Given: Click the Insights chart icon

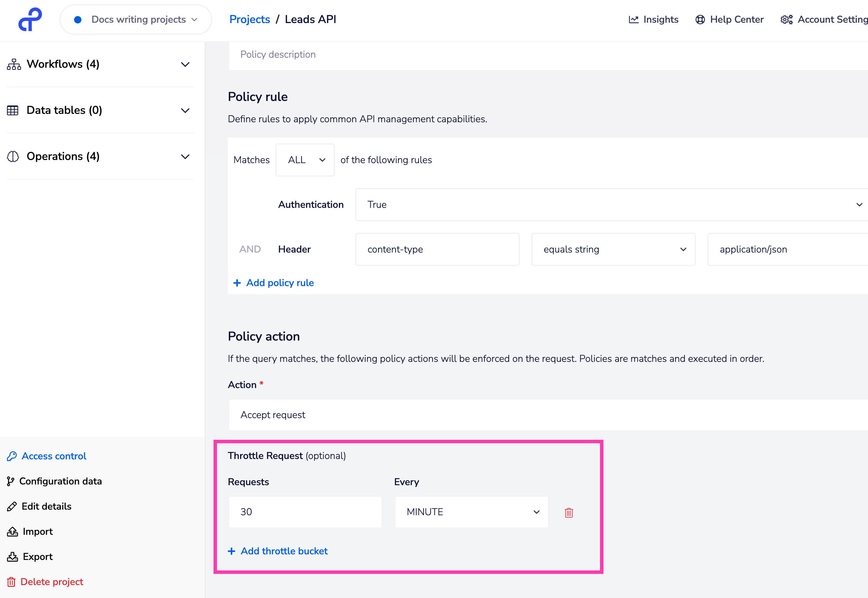Looking at the screenshot, I should point(634,20).
